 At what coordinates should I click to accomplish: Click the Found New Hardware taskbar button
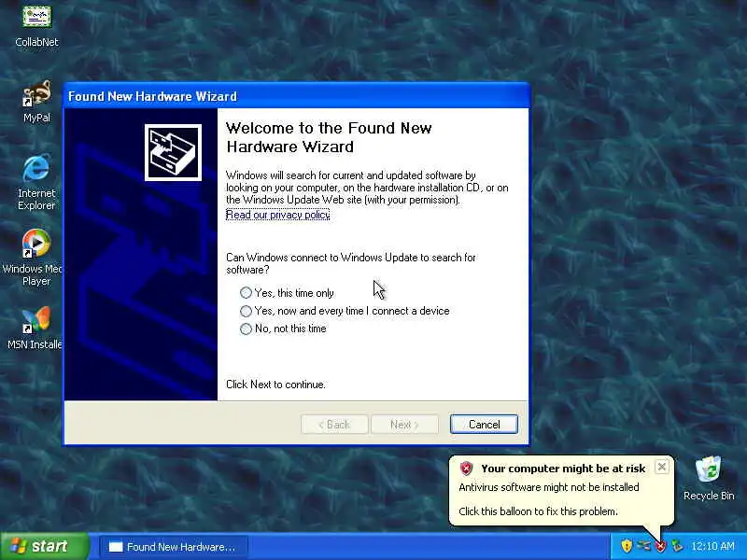pyautogui.click(x=174, y=547)
